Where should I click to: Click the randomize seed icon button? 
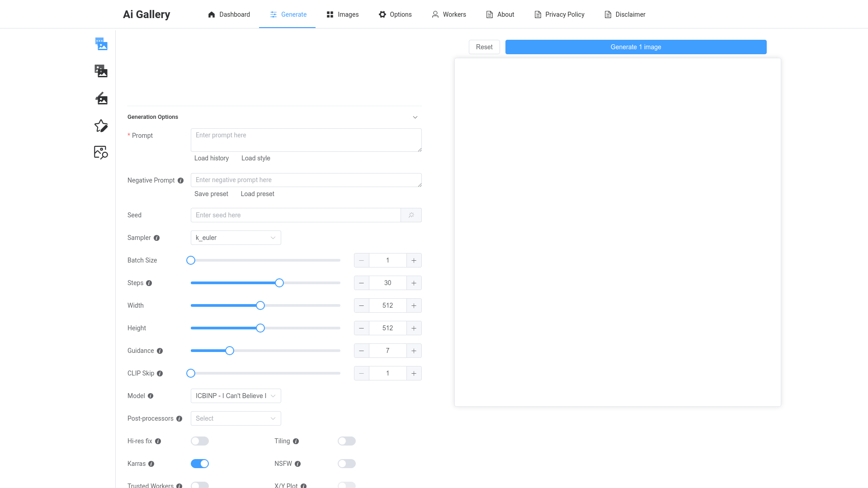(411, 215)
